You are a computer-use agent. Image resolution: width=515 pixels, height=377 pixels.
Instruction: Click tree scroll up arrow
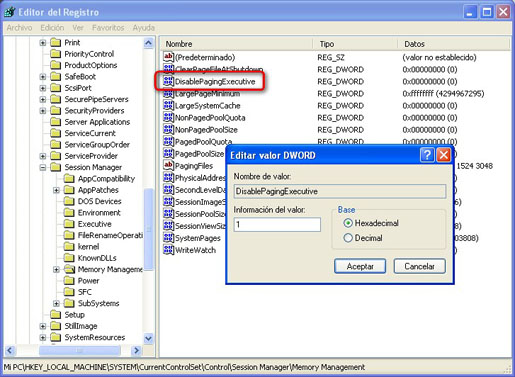pos(149,43)
